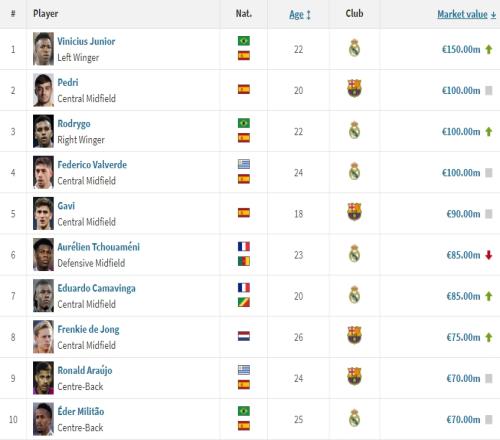Click Real Madrid crest in Vinicius Junior row

coord(354,48)
